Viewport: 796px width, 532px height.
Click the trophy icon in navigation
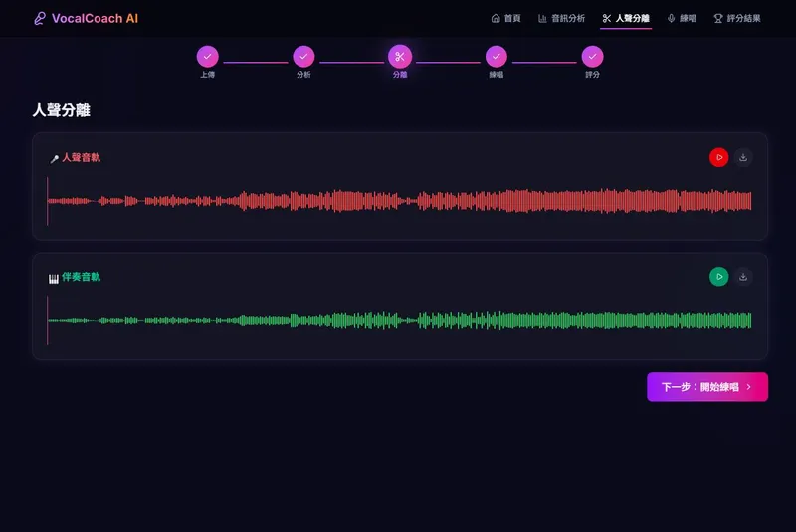tap(718, 18)
